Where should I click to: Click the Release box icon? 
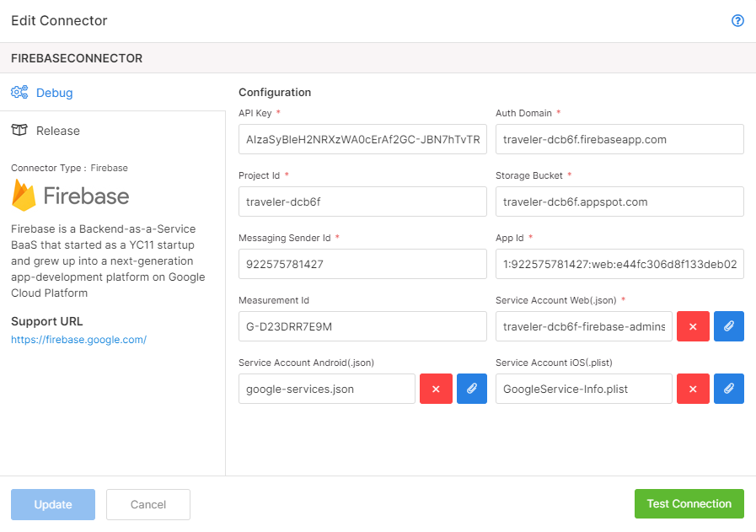19,130
